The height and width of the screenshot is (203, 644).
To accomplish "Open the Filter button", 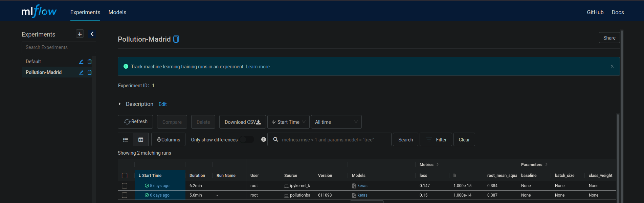I will pyautogui.click(x=436, y=139).
